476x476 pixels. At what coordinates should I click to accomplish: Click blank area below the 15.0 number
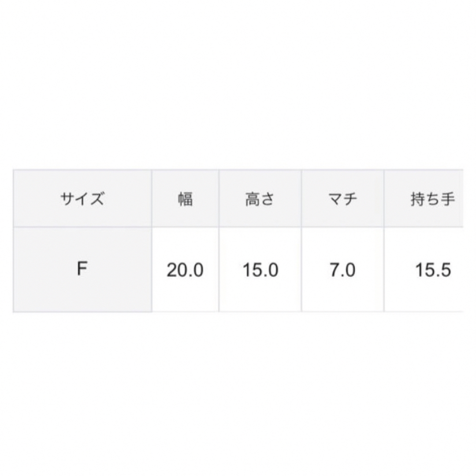260,294
